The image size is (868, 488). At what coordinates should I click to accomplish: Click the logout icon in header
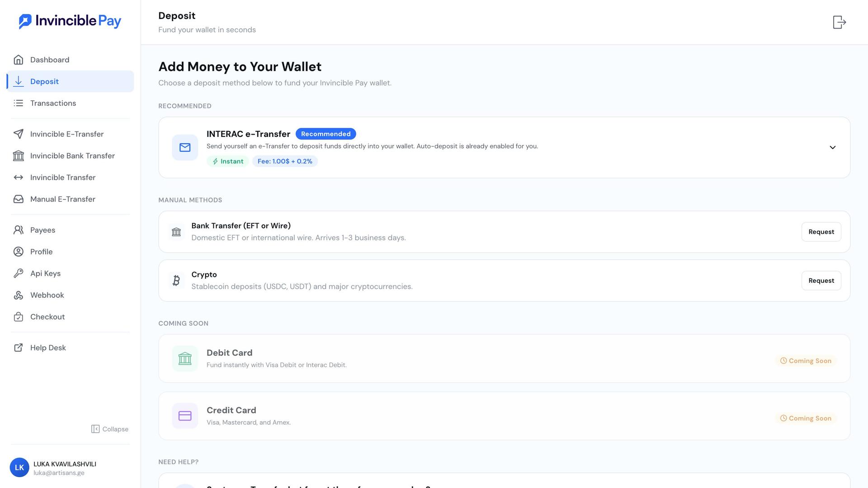(840, 22)
